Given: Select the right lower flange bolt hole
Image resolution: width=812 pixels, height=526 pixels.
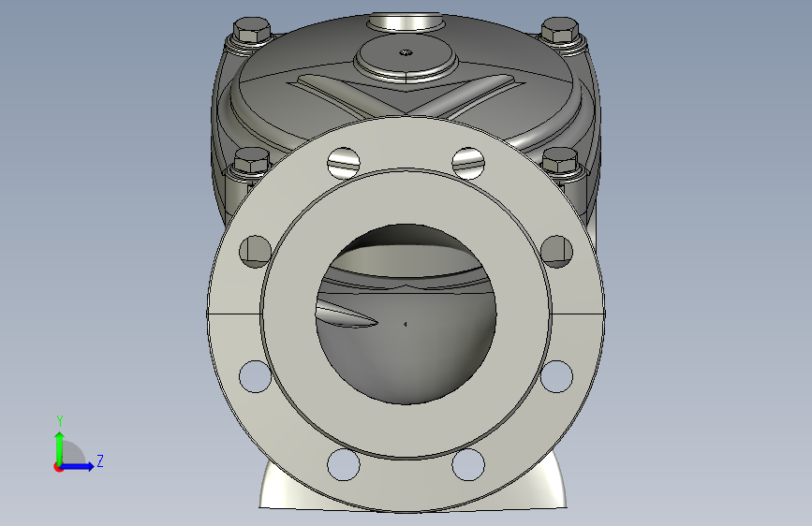Looking at the screenshot, I should [x=556, y=376].
